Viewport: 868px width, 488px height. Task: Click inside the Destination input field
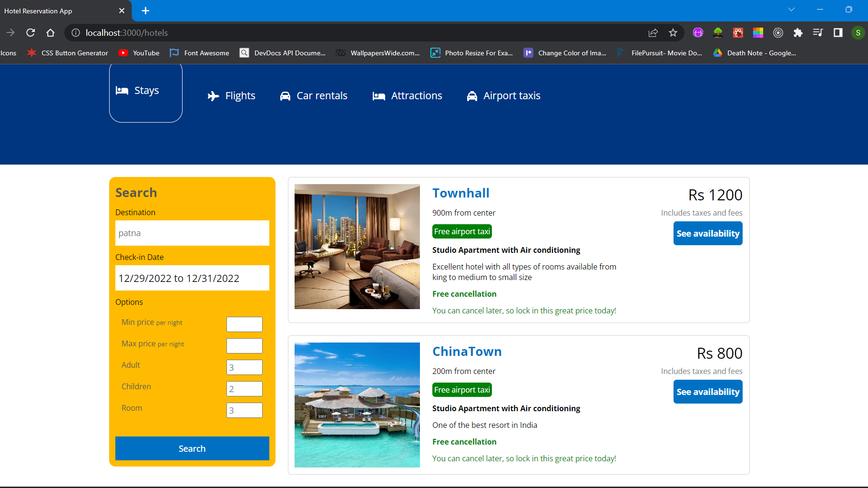click(x=192, y=233)
